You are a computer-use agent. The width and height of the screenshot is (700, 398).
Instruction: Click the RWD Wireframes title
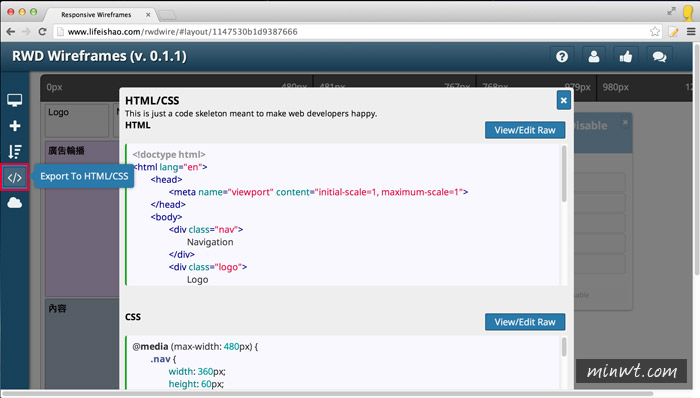pyautogui.click(x=99, y=56)
